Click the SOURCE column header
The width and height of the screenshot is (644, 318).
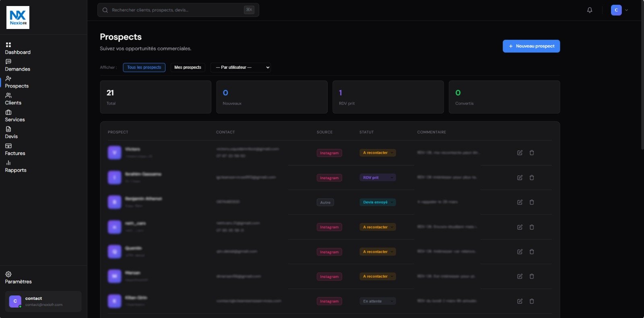coord(324,132)
